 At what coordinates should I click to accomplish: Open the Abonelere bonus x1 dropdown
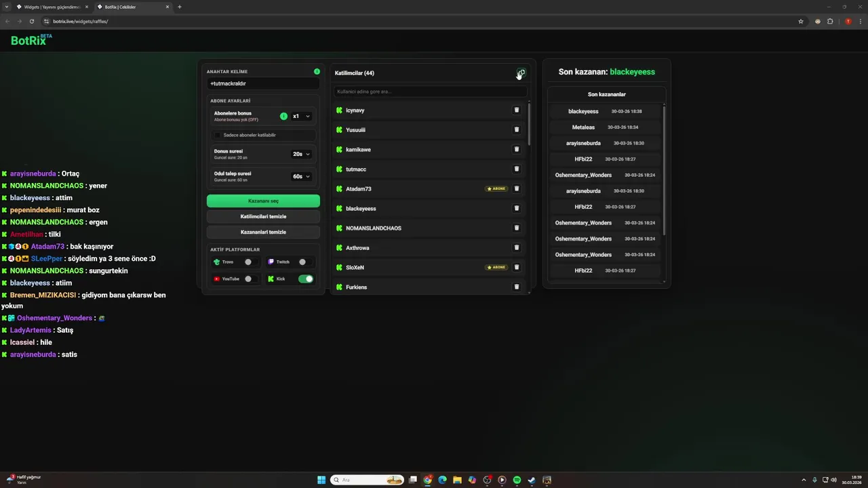[x=302, y=116]
